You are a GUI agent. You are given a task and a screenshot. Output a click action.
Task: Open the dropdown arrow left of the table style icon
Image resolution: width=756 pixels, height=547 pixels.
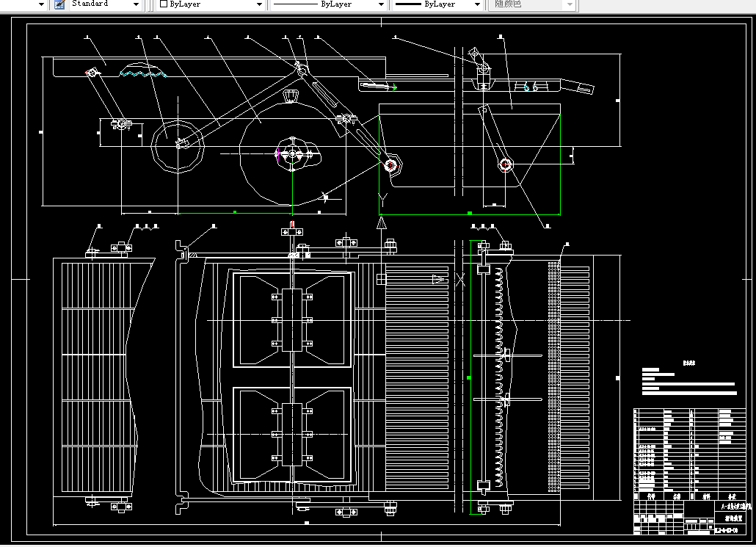(x=41, y=4)
